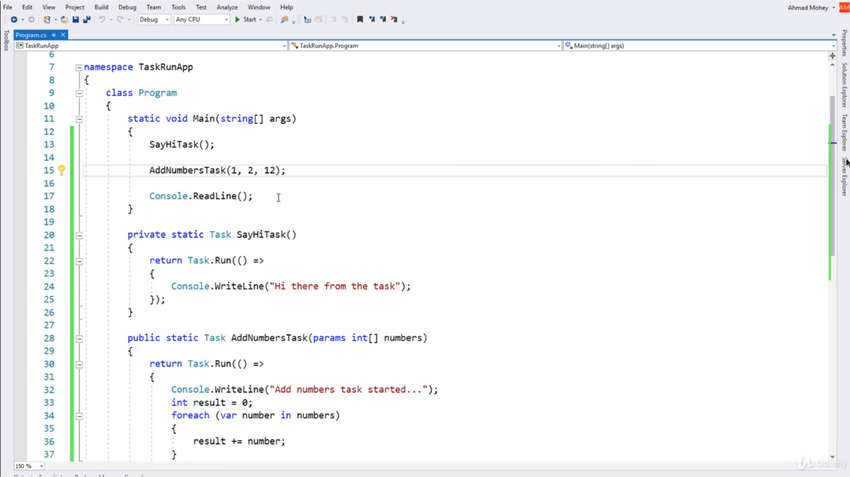This screenshot has width=850, height=477.
Task: Open the Test menu
Action: pyautogui.click(x=201, y=8)
